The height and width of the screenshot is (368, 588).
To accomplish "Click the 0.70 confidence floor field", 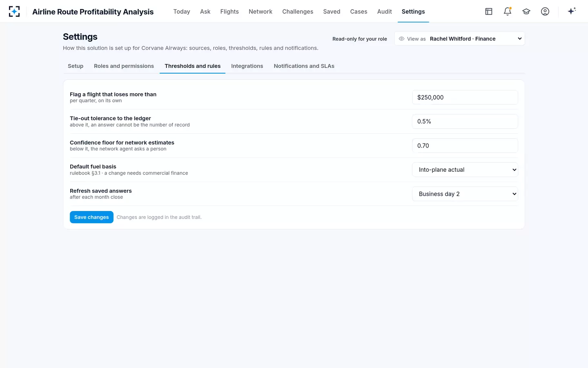I will point(465,146).
